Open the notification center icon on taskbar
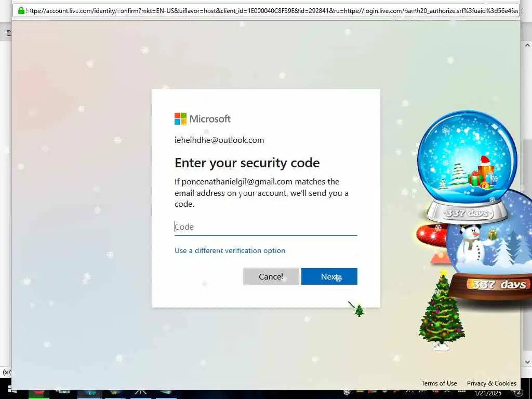Viewport: 532px width, 399px height. point(518,393)
